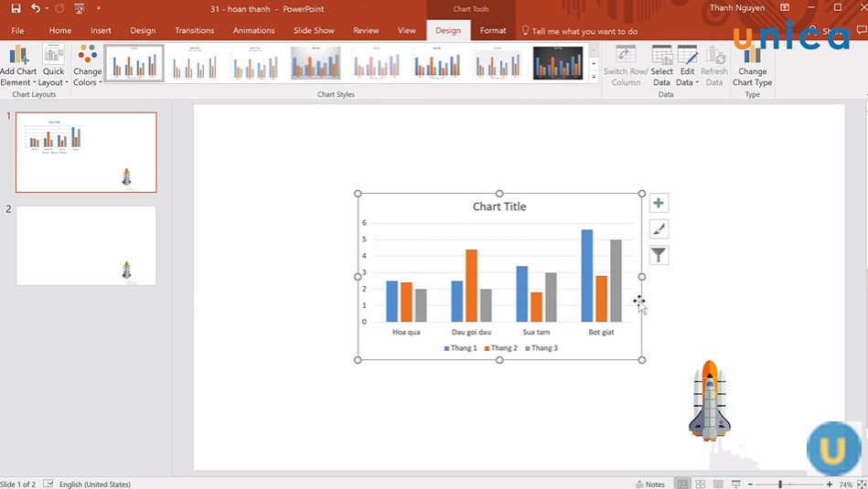The width and height of the screenshot is (868, 489).
Task: Open Change Colors palette
Action: click(88, 65)
